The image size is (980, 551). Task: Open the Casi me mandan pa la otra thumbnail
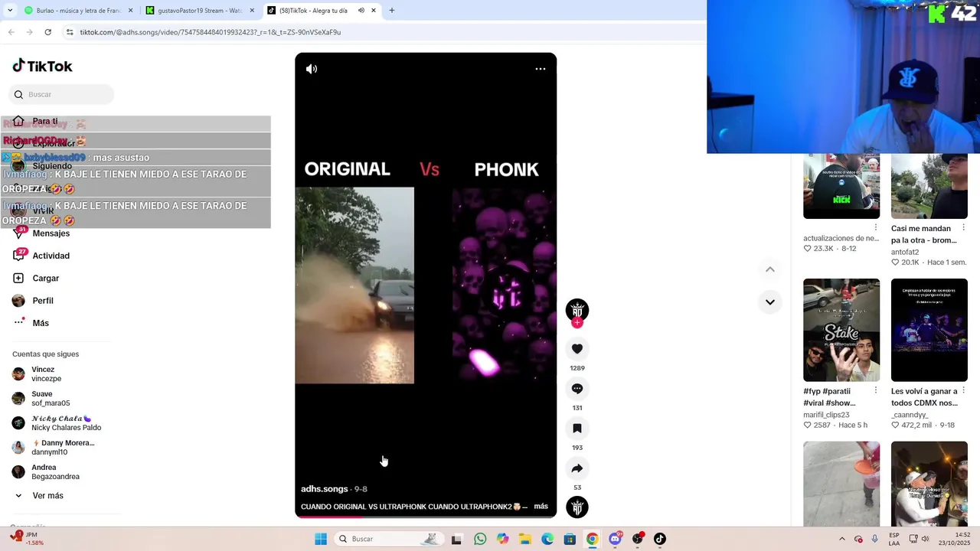tap(929, 186)
